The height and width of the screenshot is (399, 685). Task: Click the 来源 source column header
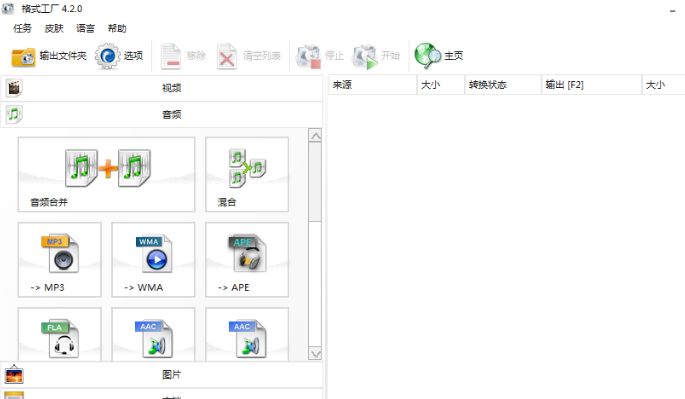pyautogui.click(x=373, y=85)
